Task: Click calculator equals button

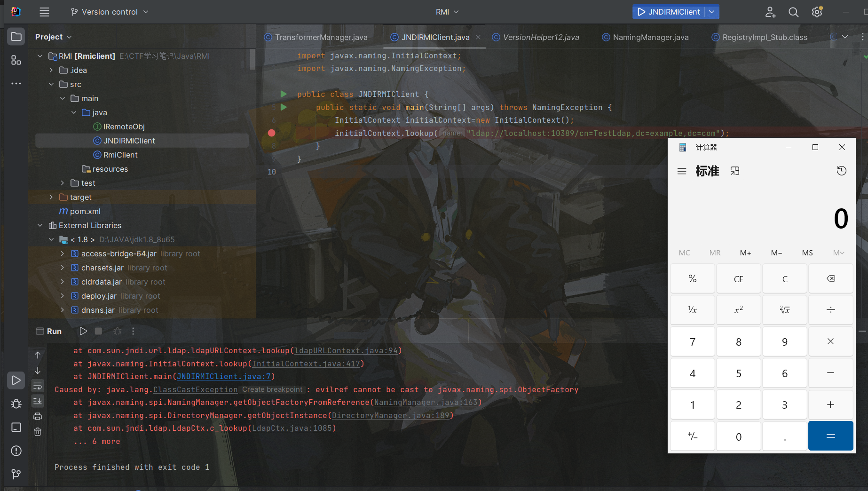Action: click(831, 436)
